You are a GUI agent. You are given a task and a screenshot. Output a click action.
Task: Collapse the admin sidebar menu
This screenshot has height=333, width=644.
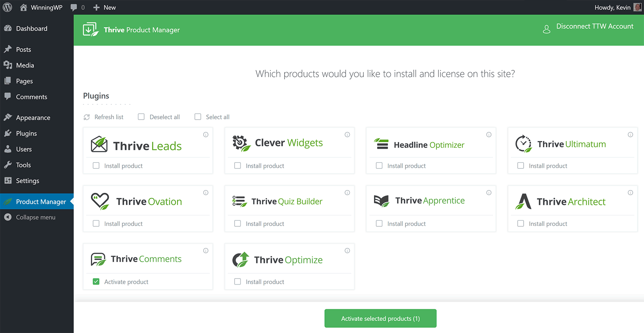(x=37, y=217)
